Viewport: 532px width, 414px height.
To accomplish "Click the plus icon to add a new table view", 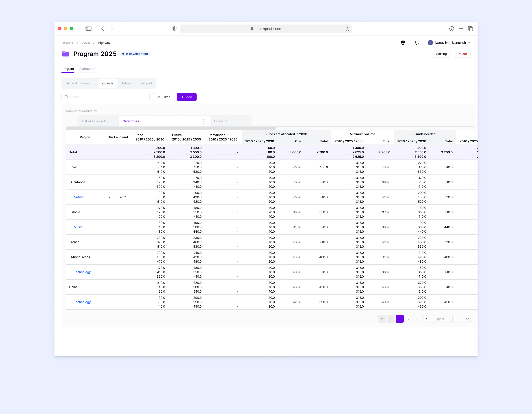I will tap(71, 121).
